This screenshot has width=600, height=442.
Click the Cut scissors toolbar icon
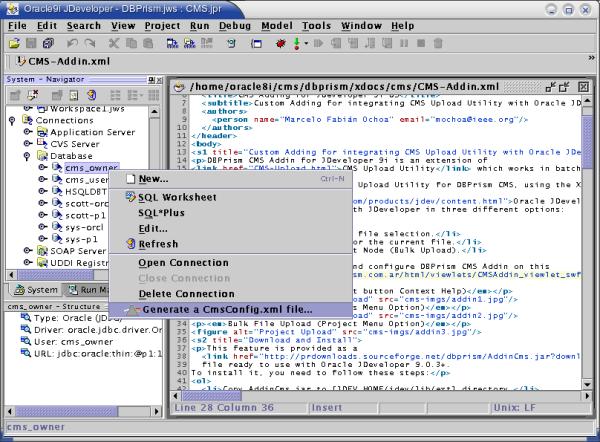[114, 43]
